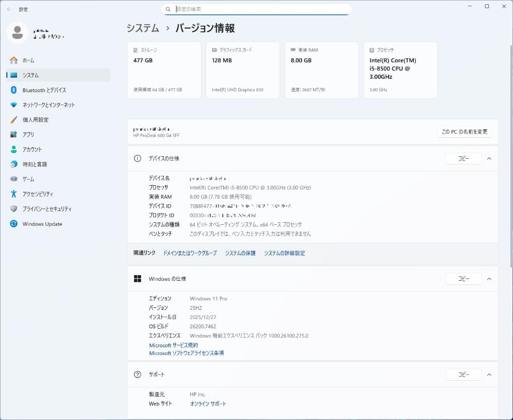
Task: Open the オンライン サポート link
Action: tap(208, 403)
